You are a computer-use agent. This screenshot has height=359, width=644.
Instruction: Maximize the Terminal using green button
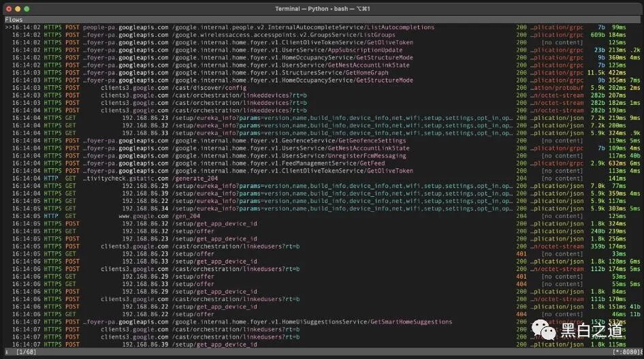pyautogui.click(x=27, y=9)
